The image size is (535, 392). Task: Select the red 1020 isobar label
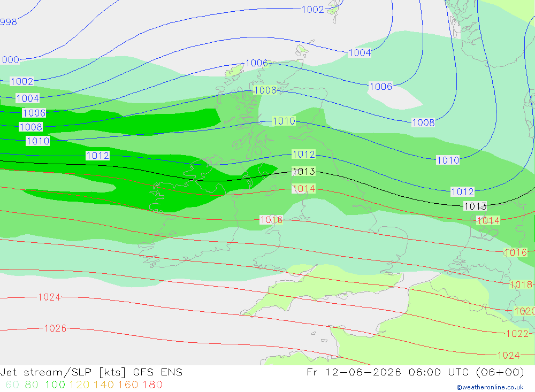[x=524, y=311]
